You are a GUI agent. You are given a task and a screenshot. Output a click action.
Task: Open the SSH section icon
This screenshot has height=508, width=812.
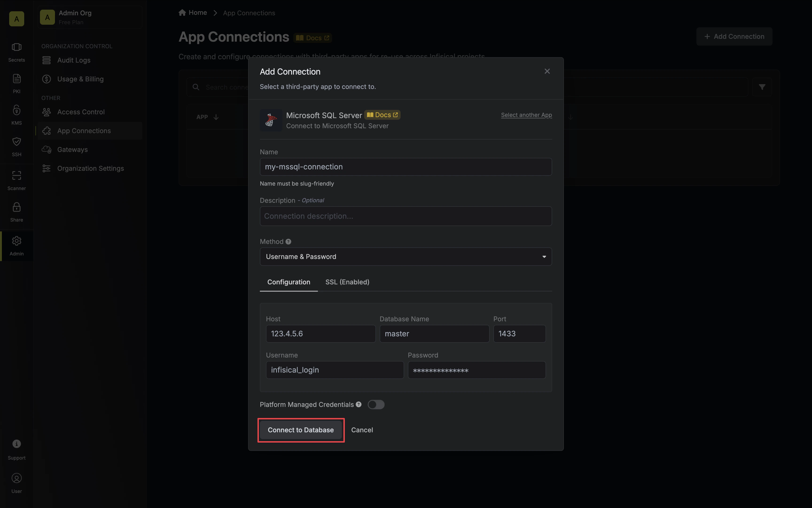[16, 142]
